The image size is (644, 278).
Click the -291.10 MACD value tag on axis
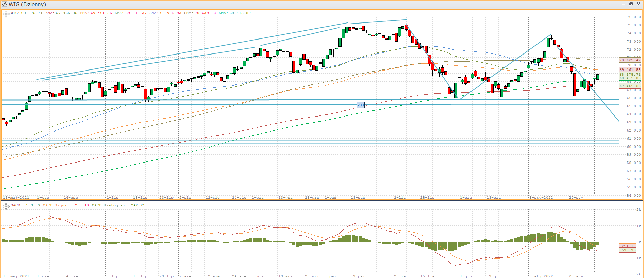point(627,246)
